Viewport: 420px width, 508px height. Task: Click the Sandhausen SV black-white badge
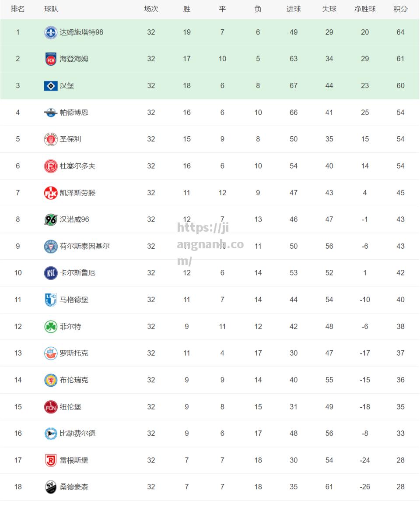[50, 487]
